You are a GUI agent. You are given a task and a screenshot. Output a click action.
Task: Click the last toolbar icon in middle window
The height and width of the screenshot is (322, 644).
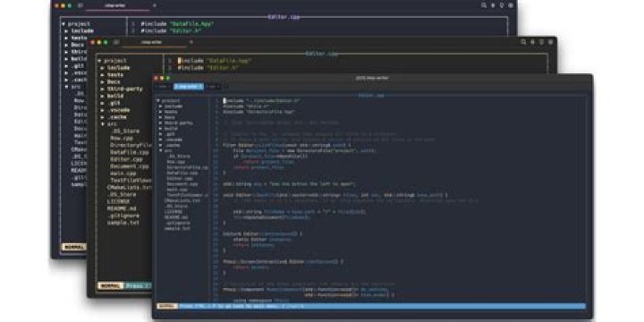(x=550, y=42)
